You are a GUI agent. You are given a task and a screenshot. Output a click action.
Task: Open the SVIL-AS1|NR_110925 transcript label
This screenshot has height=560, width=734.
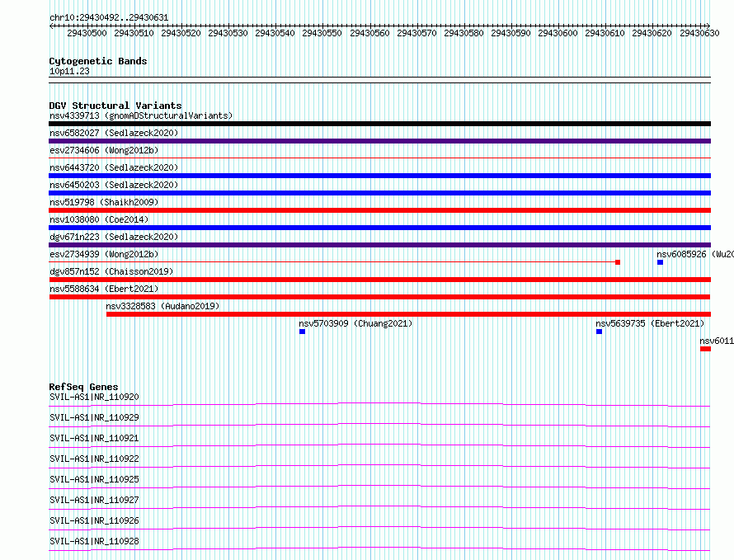[x=94, y=479]
